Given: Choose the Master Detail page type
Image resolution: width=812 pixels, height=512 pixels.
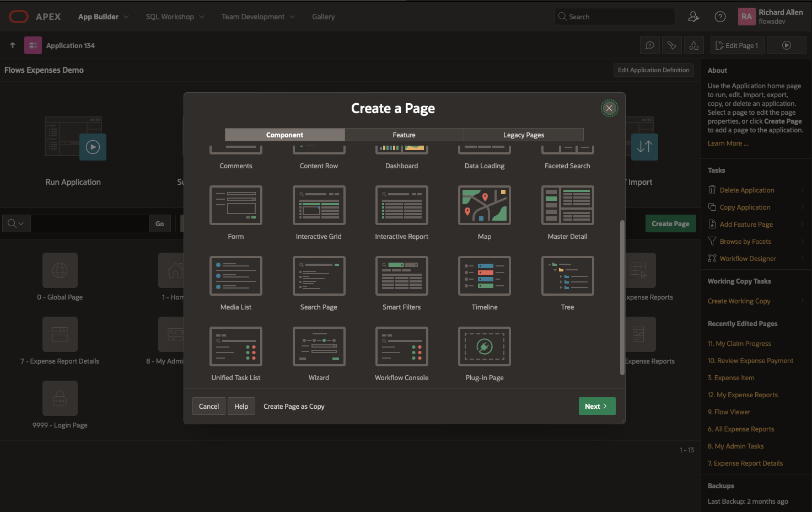Looking at the screenshot, I should pos(568,205).
